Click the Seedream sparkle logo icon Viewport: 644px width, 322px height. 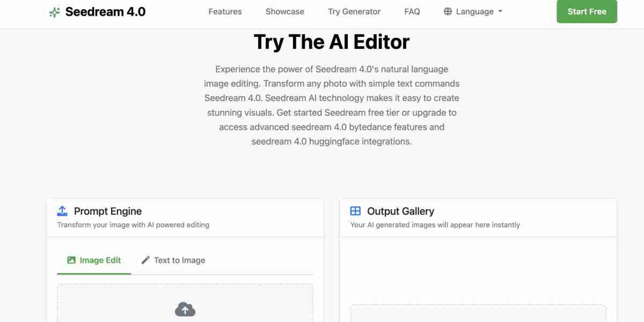pos(54,12)
